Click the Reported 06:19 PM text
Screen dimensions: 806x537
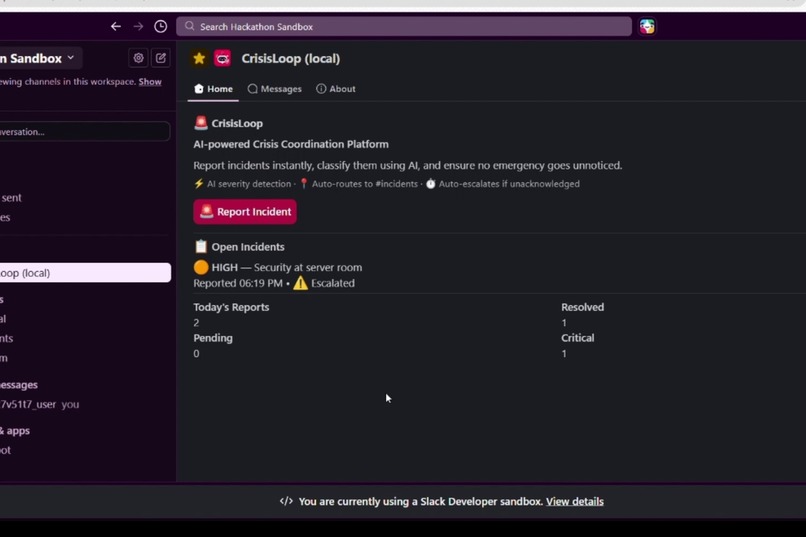(x=238, y=283)
